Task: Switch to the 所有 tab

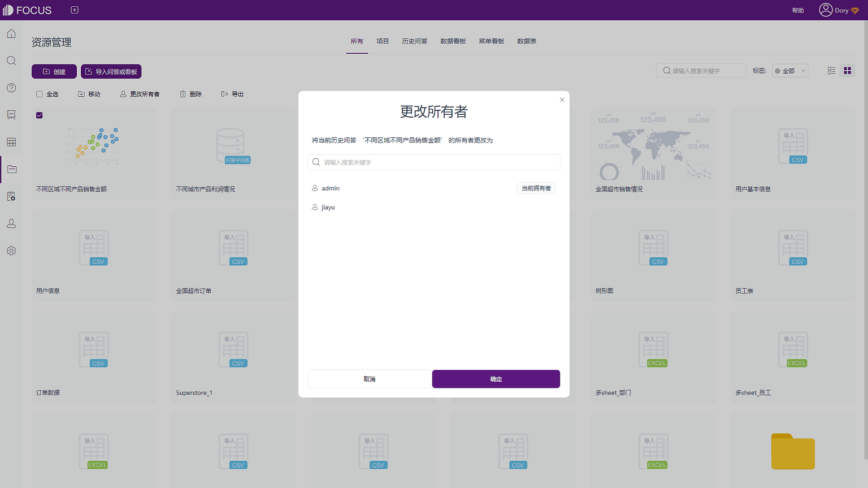Action: [357, 41]
